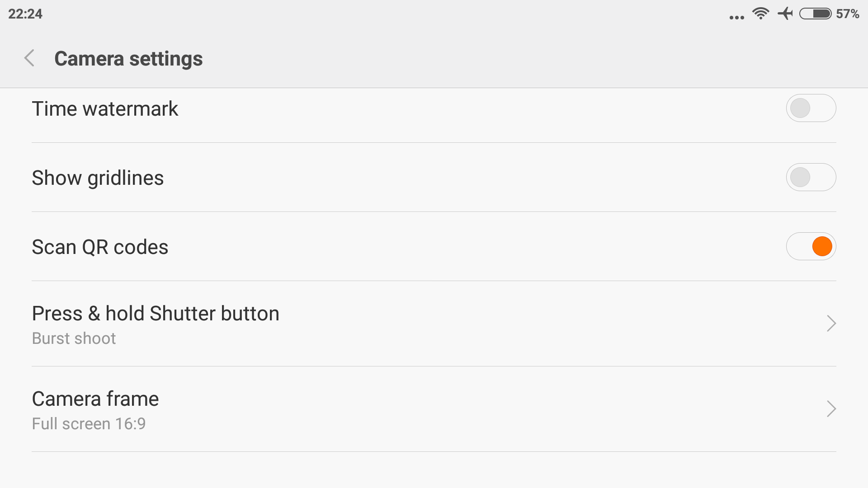This screenshot has width=868, height=488.
Task: Open chevron next to Camera frame
Action: coord(831,409)
